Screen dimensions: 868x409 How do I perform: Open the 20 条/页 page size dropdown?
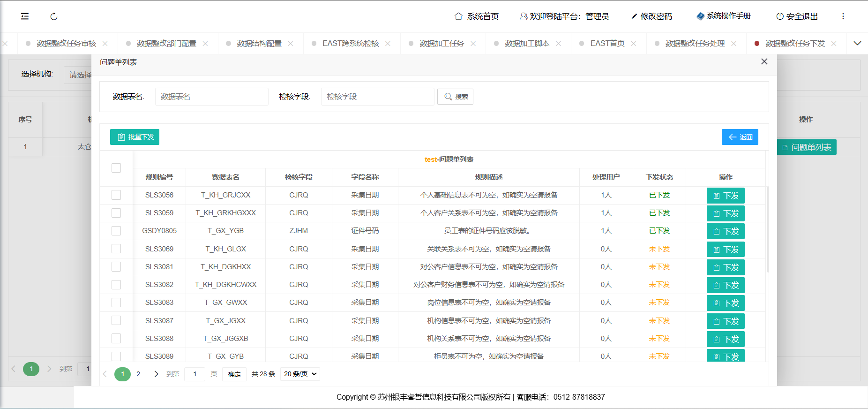click(300, 374)
